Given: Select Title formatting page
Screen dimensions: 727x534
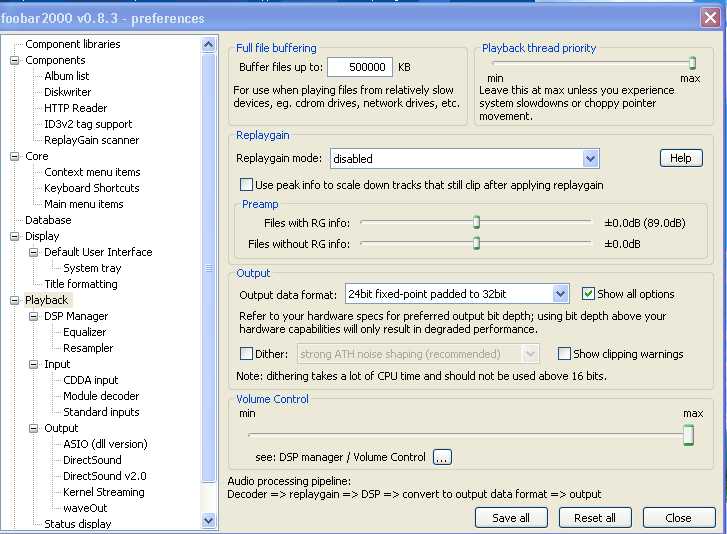Looking at the screenshot, I should point(81,284).
